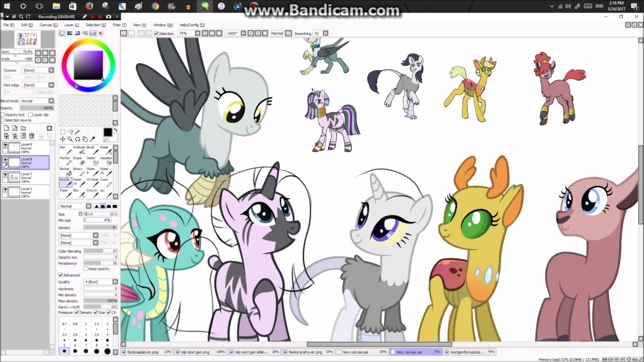This screenshot has width=644, height=362.
Task: Select the eyedropper color picker tool
Action: click(93, 139)
